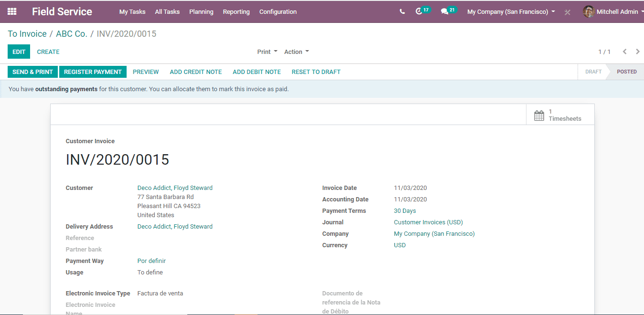The height and width of the screenshot is (315, 644).
Task: Open My Company (San Francisco) switcher
Action: coord(511,11)
